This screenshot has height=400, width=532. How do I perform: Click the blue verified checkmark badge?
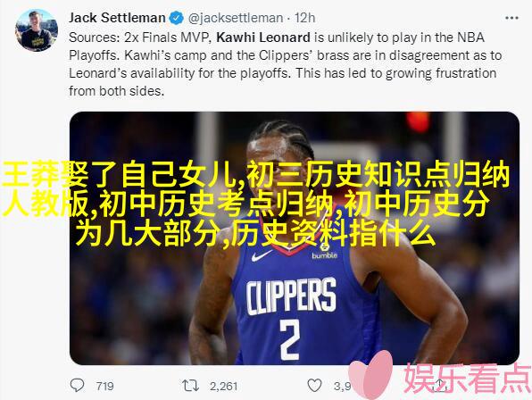pyautogui.click(x=177, y=18)
